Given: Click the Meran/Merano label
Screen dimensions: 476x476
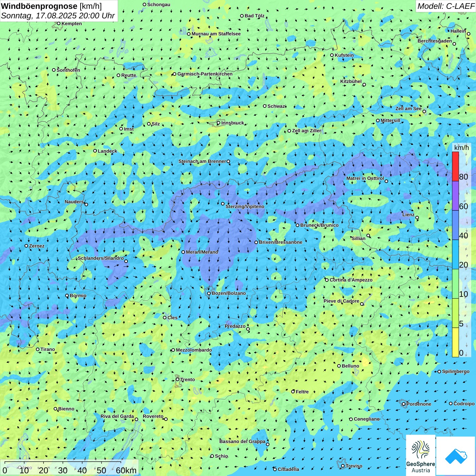Looking at the screenshot, I should pos(202,252).
